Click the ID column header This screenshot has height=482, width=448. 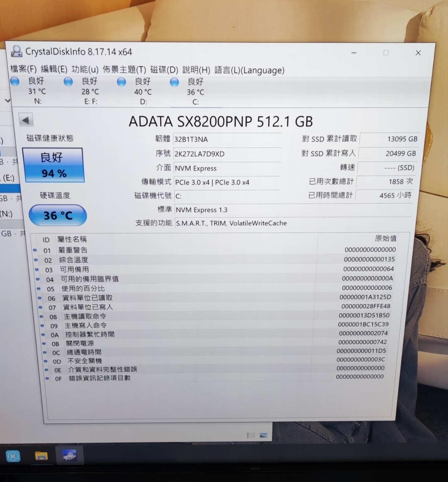[46, 240]
